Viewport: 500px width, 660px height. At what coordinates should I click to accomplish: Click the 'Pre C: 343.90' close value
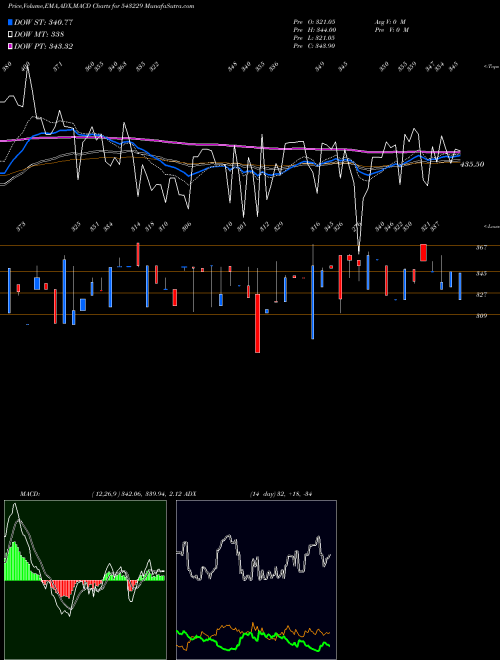click(x=314, y=46)
